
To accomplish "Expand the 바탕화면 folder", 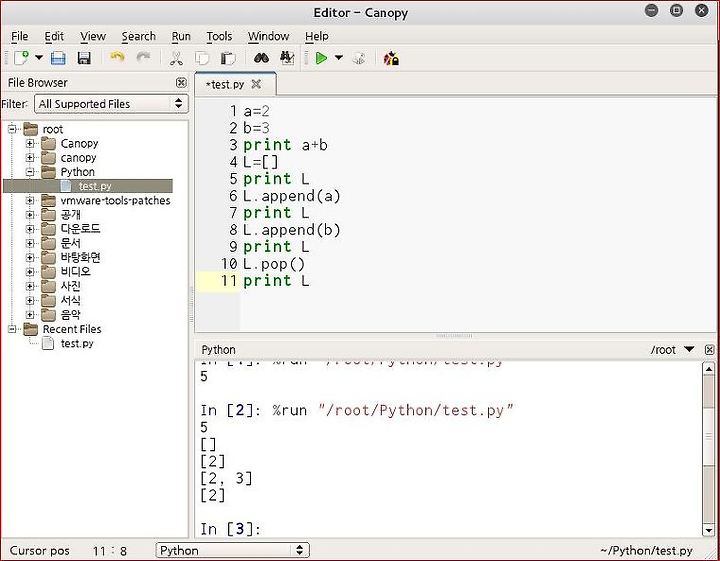I will [x=30, y=258].
